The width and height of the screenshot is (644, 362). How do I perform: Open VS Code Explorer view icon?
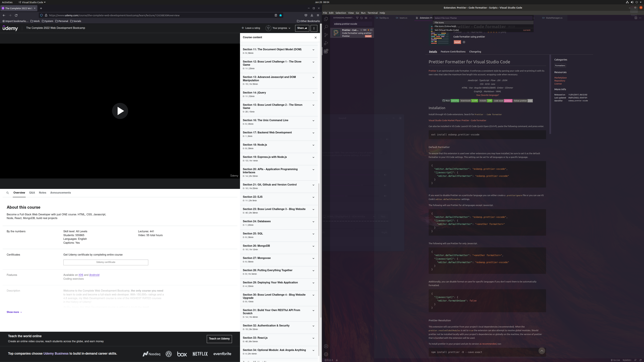click(x=326, y=19)
